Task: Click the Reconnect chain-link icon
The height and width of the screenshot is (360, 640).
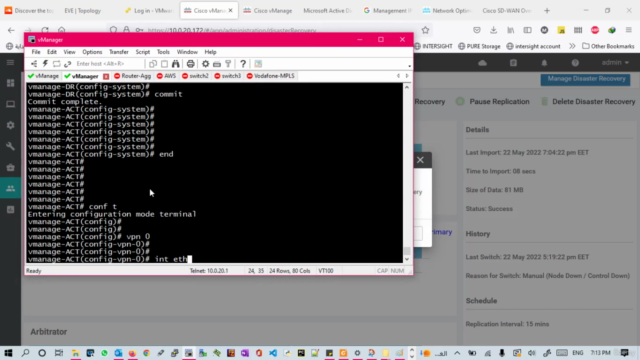Action: 68,64
